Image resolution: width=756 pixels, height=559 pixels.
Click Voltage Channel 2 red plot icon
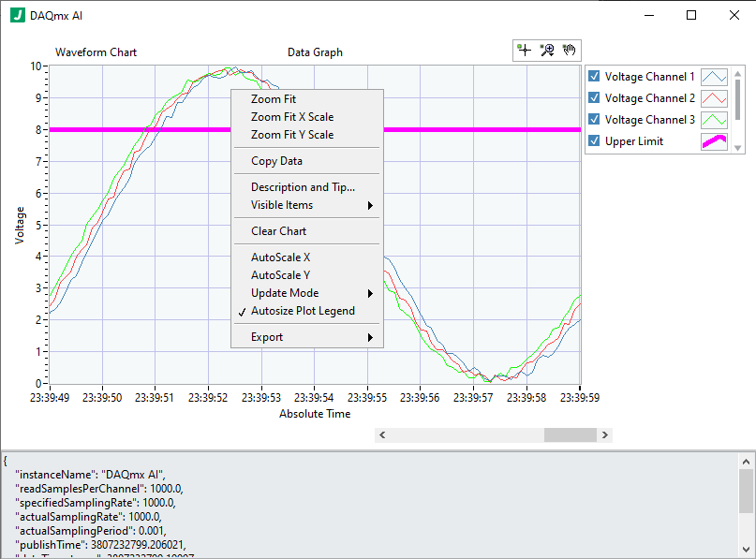[x=714, y=98]
